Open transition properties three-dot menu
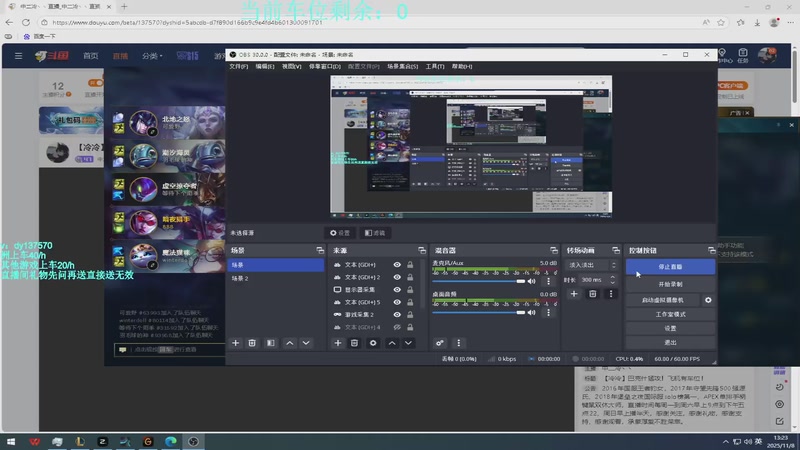This screenshot has width=800, height=450. point(611,294)
